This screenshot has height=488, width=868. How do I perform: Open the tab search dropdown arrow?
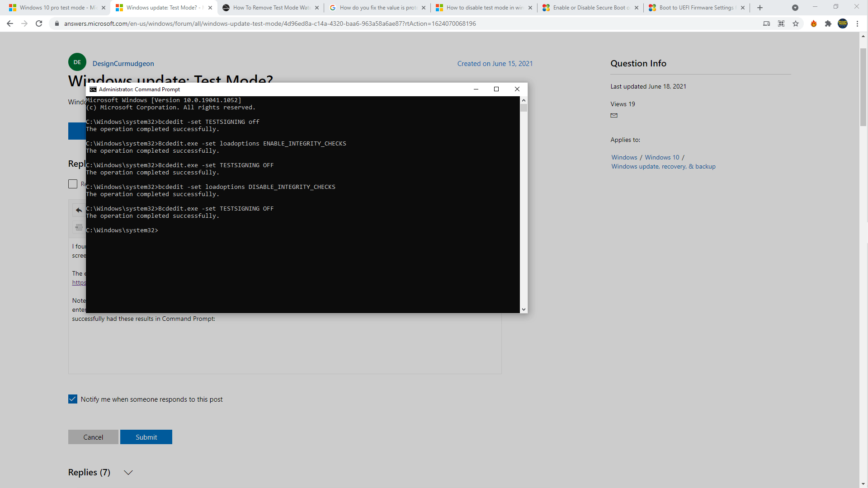pyautogui.click(x=795, y=8)
